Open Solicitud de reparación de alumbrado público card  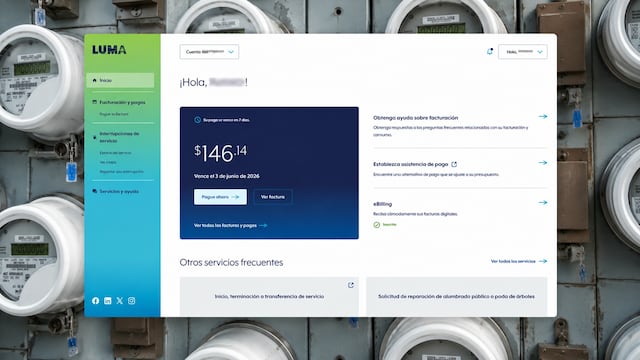(457, 296)
